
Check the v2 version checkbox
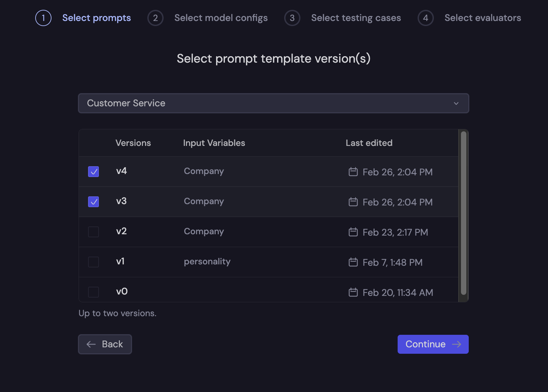click(x=93, y=232)
